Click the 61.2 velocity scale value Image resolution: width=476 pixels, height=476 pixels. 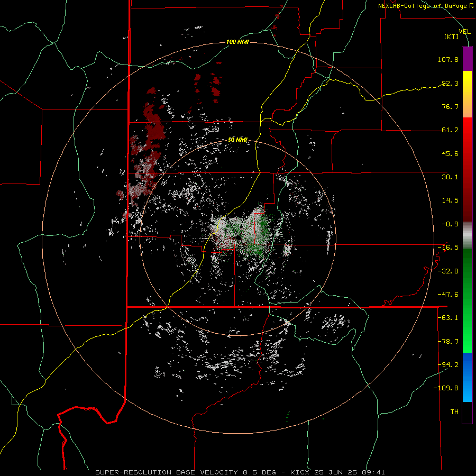coord(450,130)
